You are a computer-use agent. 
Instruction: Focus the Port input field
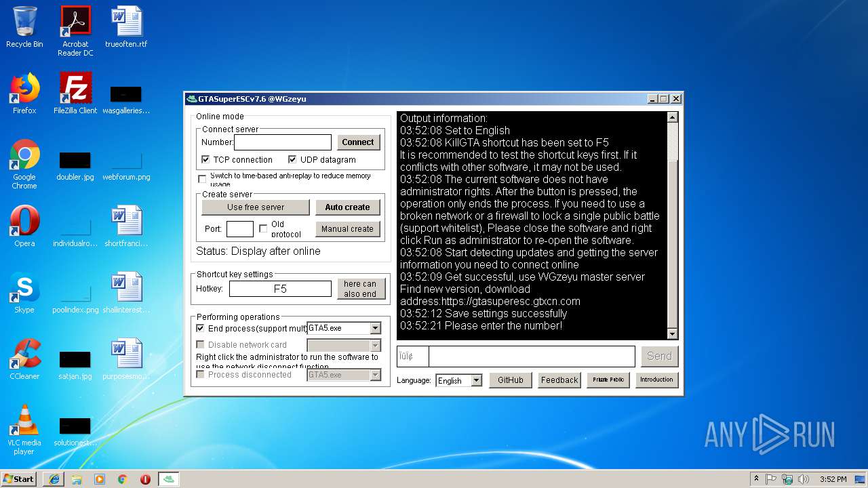coord(239,229)
